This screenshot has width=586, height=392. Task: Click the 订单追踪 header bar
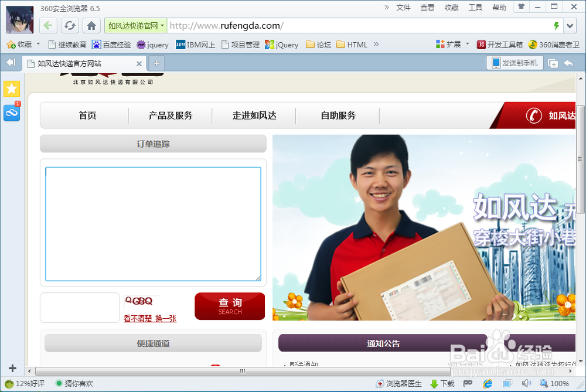tap(153, 144)
